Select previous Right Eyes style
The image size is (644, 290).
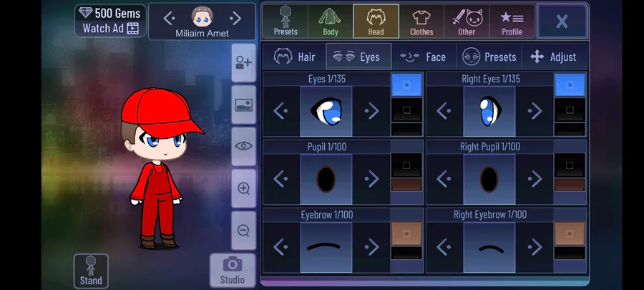[x=444, y=111]
